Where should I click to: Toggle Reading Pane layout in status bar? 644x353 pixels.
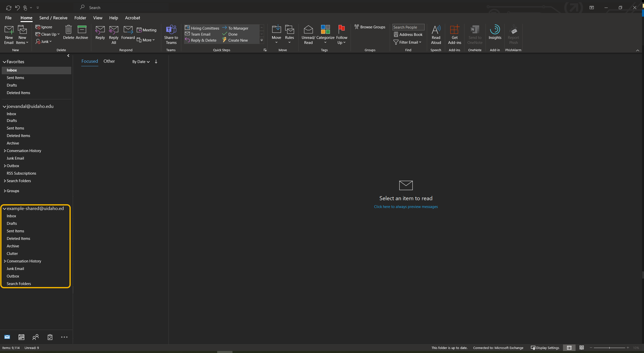coord(569,348)
